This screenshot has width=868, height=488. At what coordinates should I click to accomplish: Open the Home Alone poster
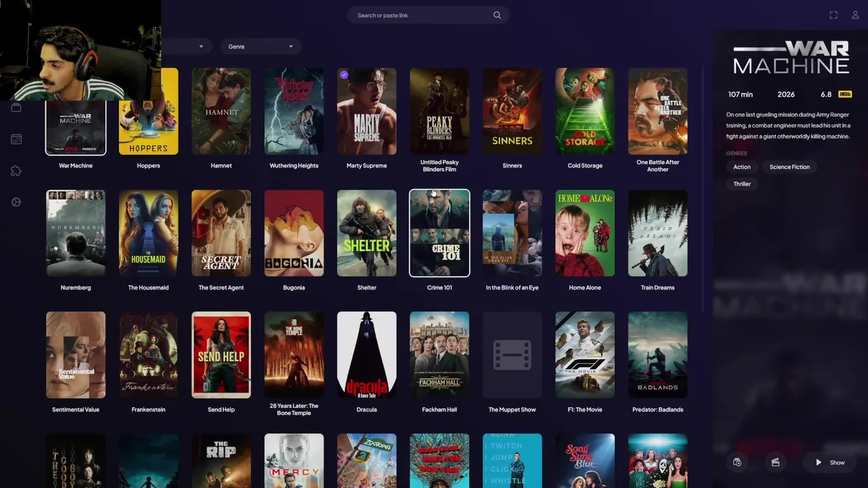585,233
